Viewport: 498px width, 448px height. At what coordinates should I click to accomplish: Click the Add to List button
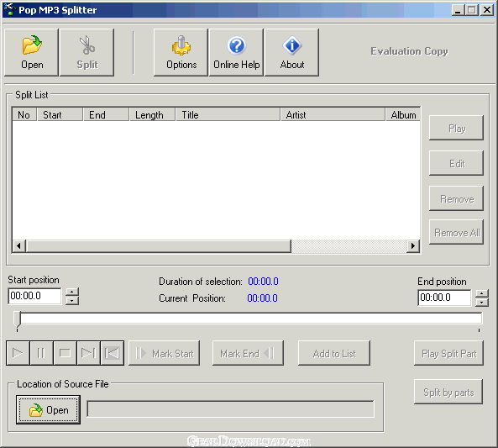point(334,353)
